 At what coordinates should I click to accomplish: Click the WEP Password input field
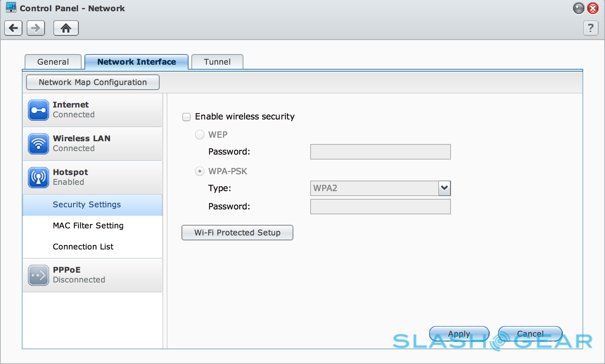[380, 152]
